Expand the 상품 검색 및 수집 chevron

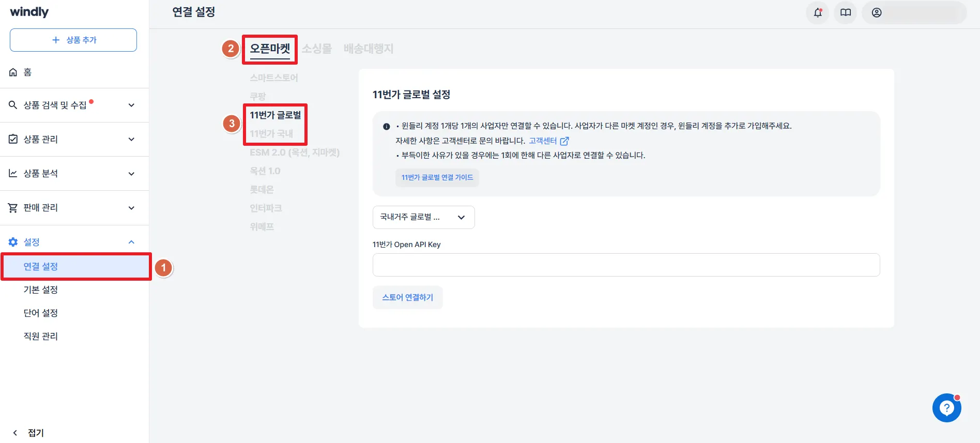click(131, 105)
